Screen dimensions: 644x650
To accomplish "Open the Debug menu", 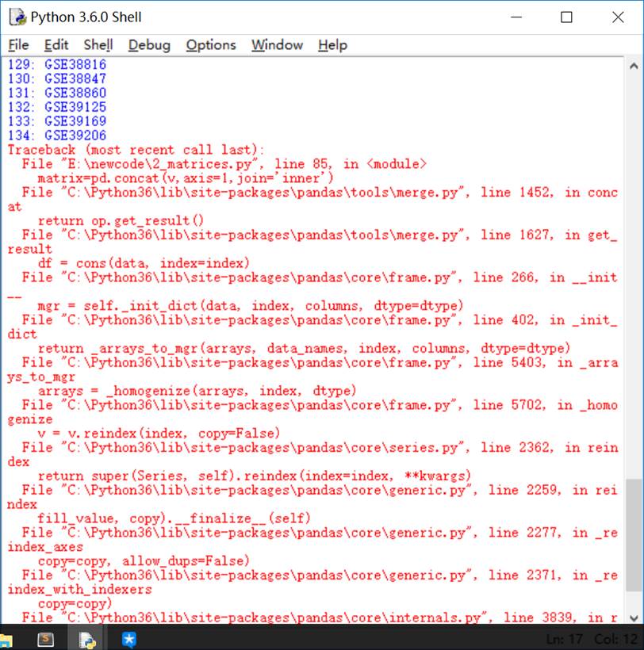I will (149, 44).
